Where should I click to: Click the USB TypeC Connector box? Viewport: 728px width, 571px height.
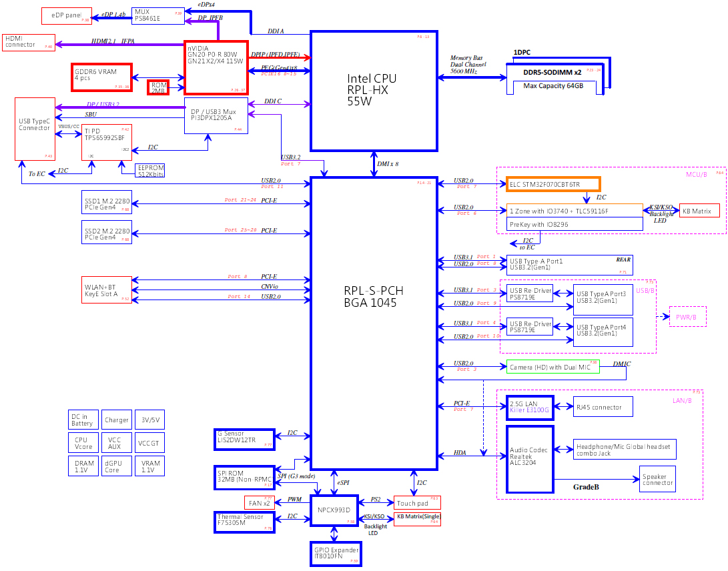pyautogui.click(x=35, y=128)
